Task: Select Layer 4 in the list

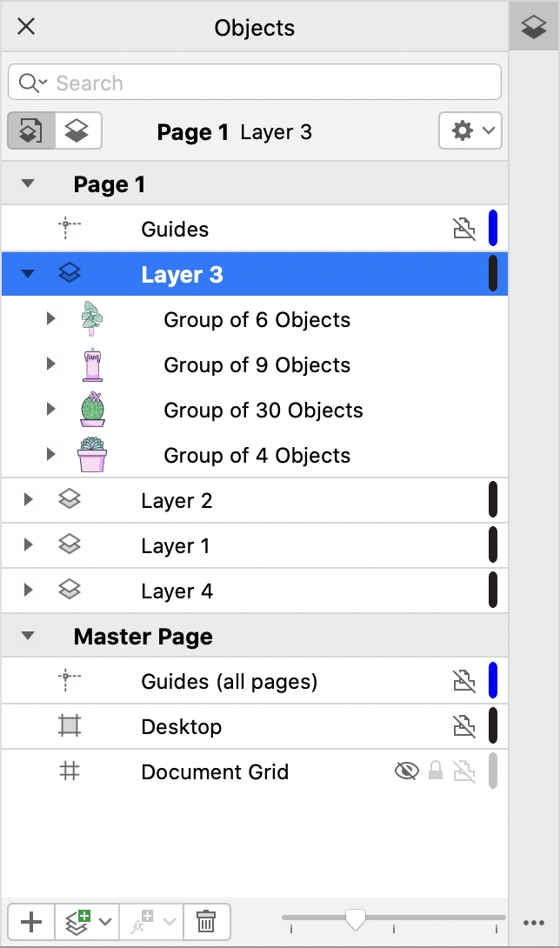Action: 177,591
